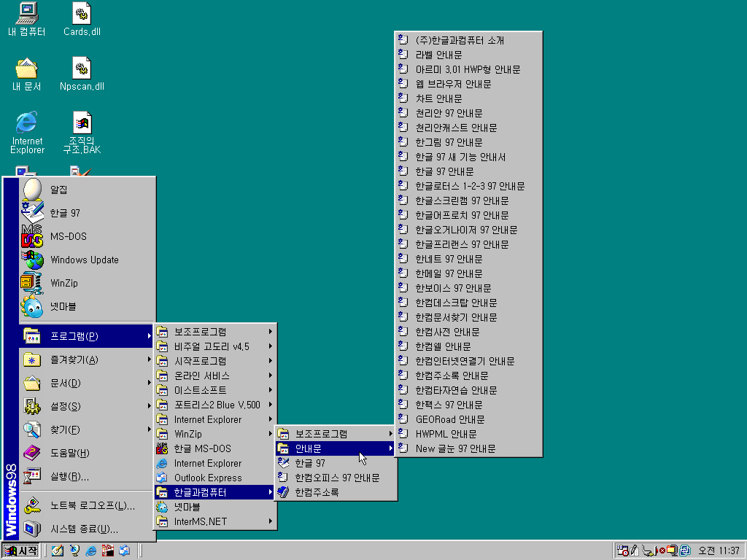Select the Npscan.dll file icon
This screenshot has width=747, height=560.
tap(82, 74)
